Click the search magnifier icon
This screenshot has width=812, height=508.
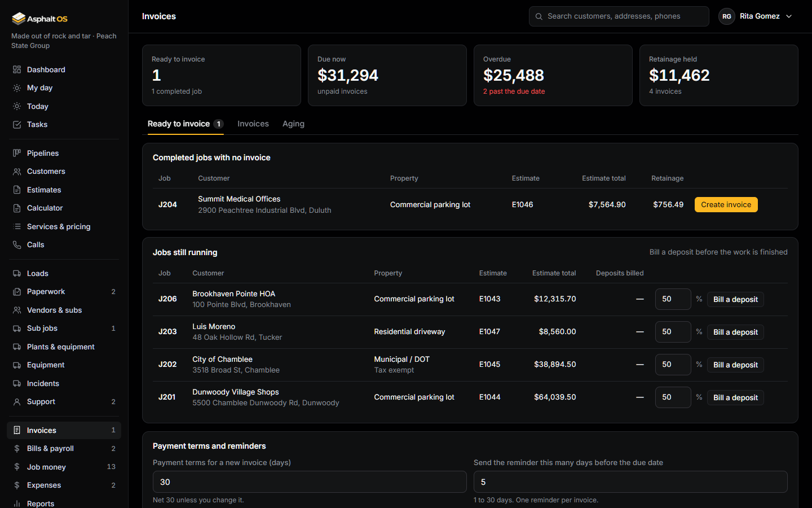539,16
